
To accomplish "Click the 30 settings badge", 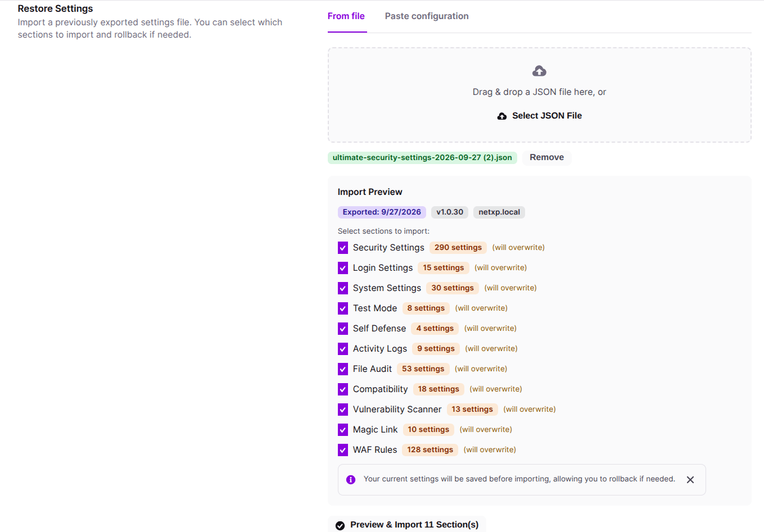I will [x=453, y=288].
